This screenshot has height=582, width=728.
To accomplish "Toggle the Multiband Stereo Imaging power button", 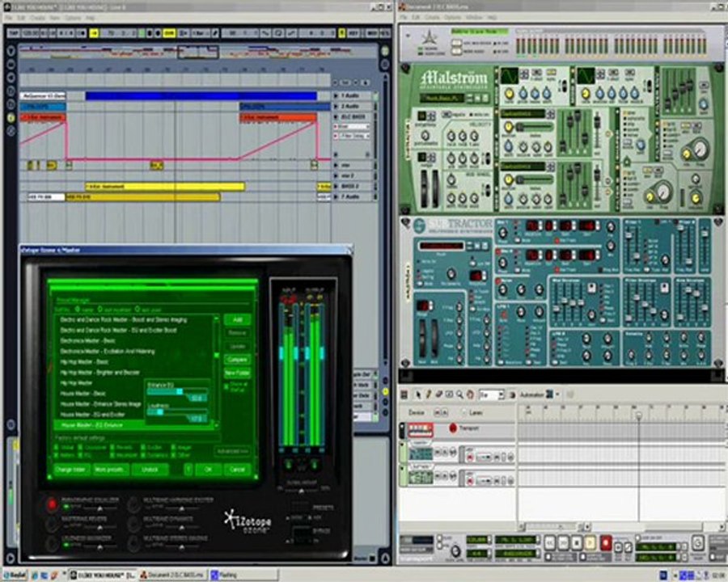I will [133, 543].
